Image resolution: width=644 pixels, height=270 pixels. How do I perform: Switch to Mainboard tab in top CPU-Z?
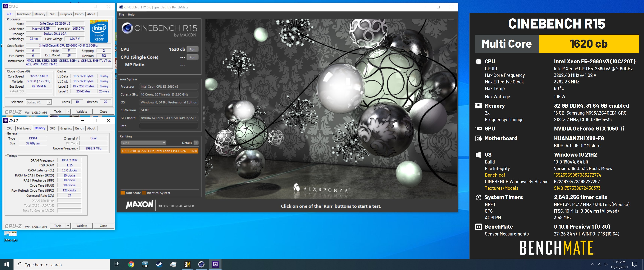click(24, 14)
